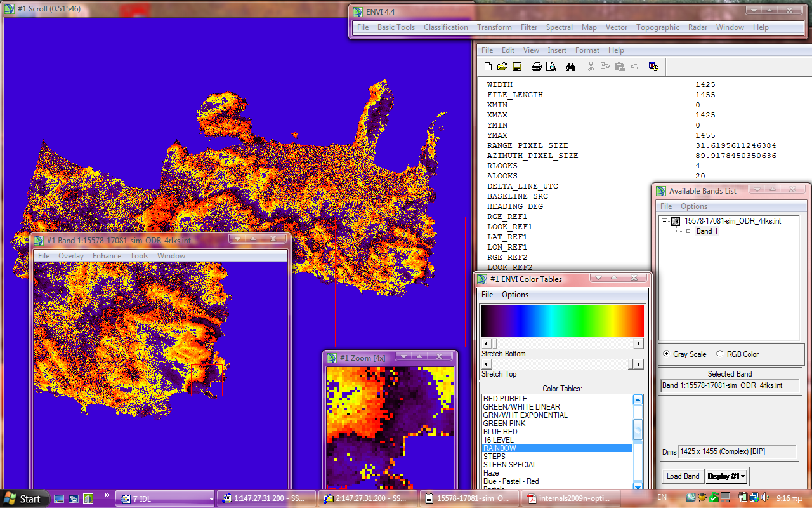Click the Cut scissors icon
The image size is (812, 508).
(591, 67)
